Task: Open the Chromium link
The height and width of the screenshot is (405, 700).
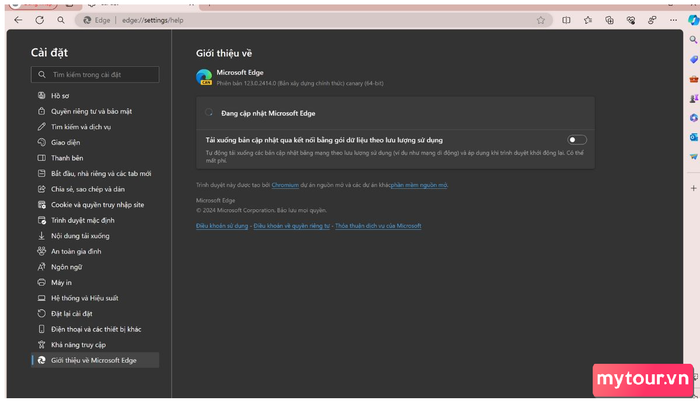Action: pyautogui.click(x=285, y=185)
